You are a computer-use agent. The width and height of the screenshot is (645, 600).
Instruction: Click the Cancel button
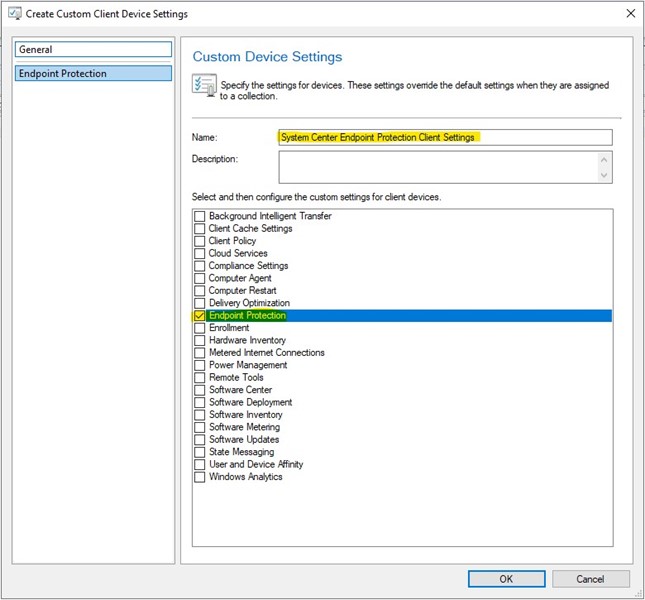pyautogui.click(x=590, y=578)
